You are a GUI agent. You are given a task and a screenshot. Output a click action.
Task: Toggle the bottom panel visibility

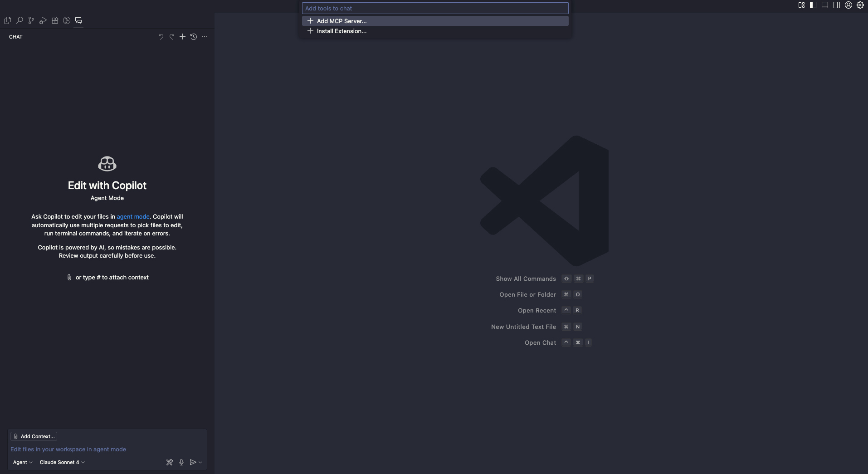coord(825,5)
